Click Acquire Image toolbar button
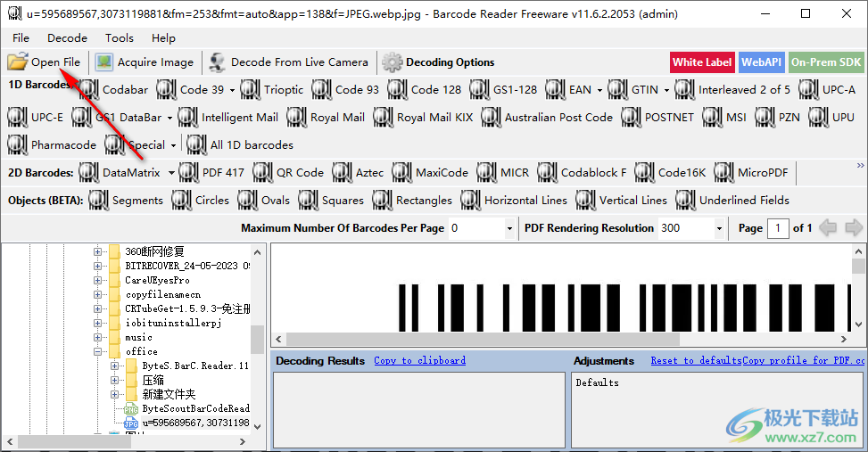 tap(145, 62)
